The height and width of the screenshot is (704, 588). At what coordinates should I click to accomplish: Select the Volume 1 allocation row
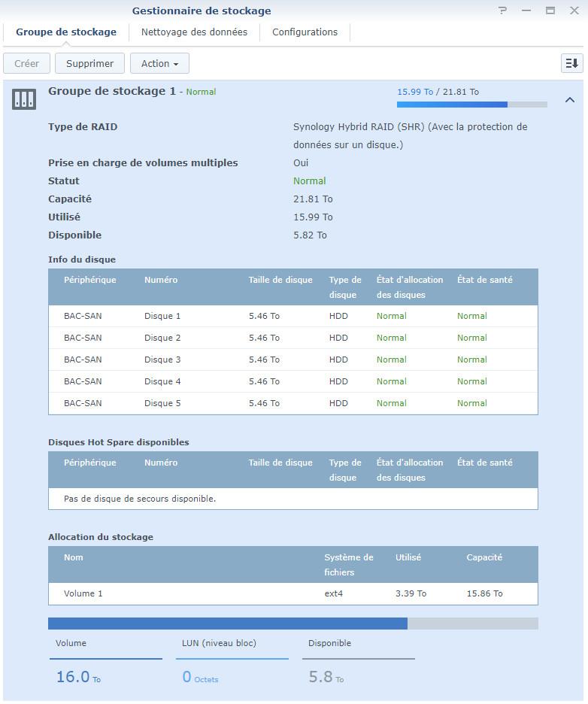coord(292,593)
